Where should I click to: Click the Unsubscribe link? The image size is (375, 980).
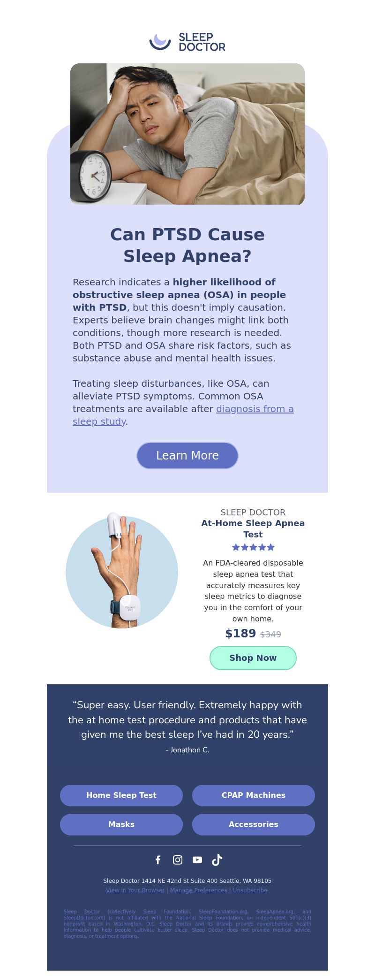pyautogui.click(x=250, y=890)
